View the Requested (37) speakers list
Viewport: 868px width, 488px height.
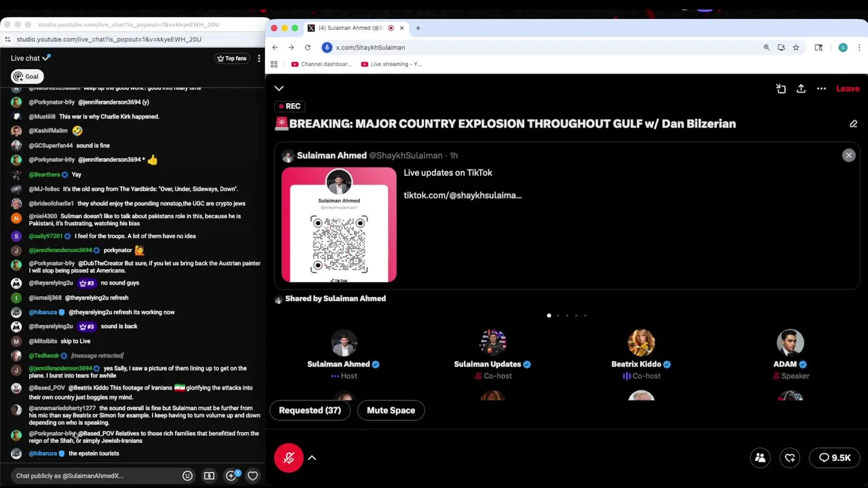(x=310, y=410)
